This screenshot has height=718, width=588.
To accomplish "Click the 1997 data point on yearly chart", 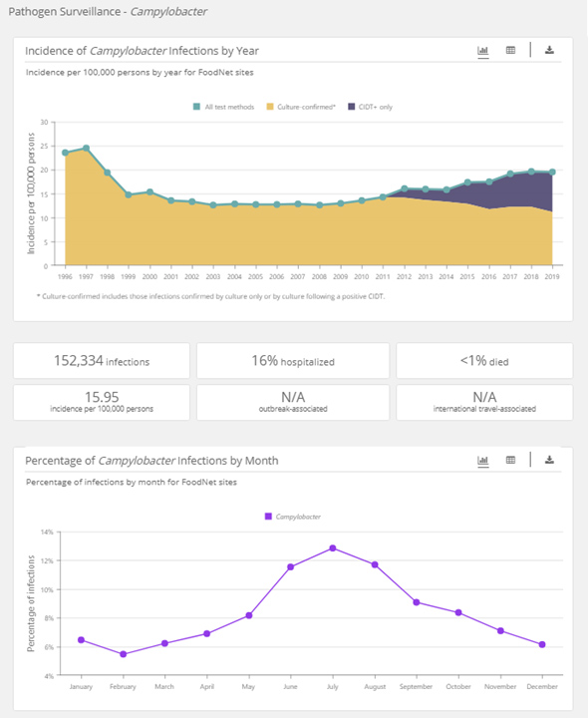I will [x=86, y=148].
